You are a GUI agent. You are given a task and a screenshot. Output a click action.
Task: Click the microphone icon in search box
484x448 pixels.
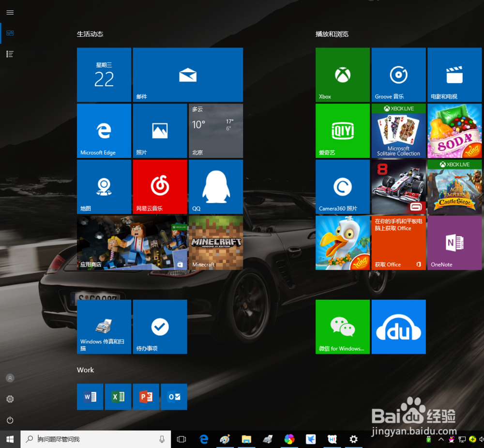point(162,439)
